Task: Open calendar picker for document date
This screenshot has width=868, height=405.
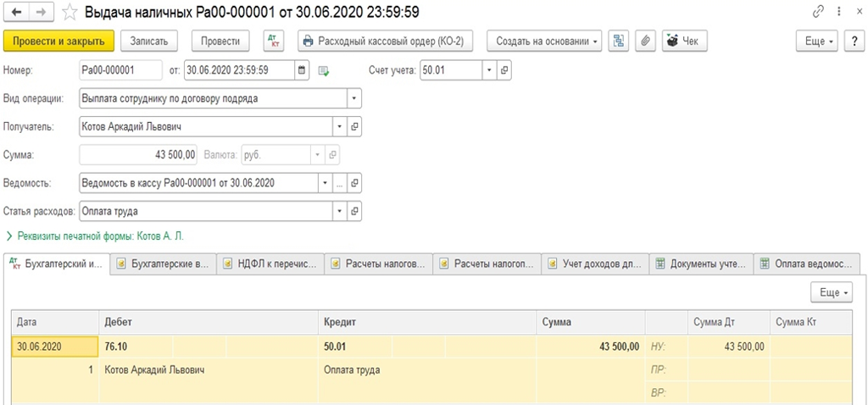Action: pos(302,70)
